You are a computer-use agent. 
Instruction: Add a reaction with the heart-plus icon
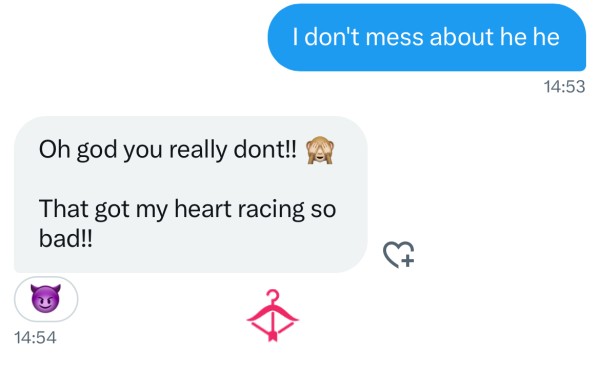(398, 254)
